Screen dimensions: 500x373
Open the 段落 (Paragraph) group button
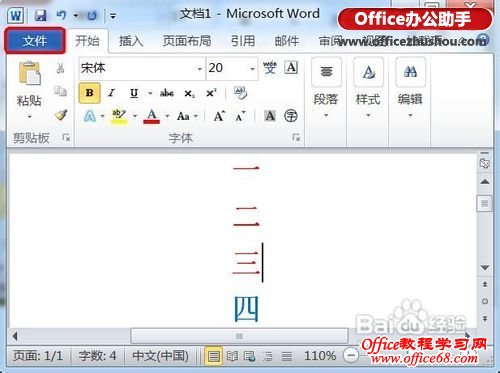[326, 88]
